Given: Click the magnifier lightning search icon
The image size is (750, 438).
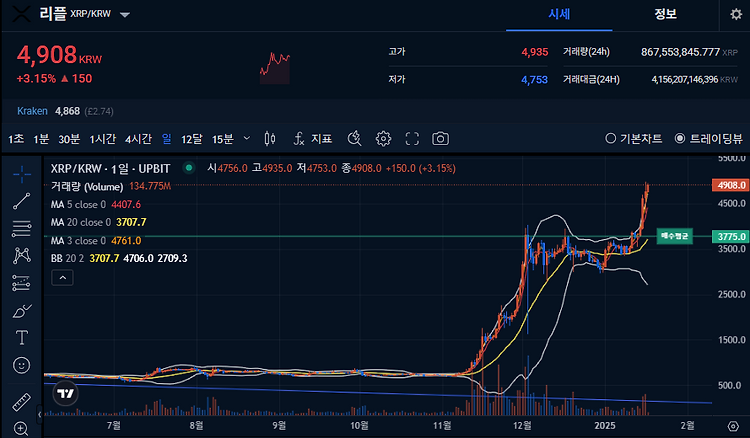Looking at the screenshot, I should [x=354, y=139].
